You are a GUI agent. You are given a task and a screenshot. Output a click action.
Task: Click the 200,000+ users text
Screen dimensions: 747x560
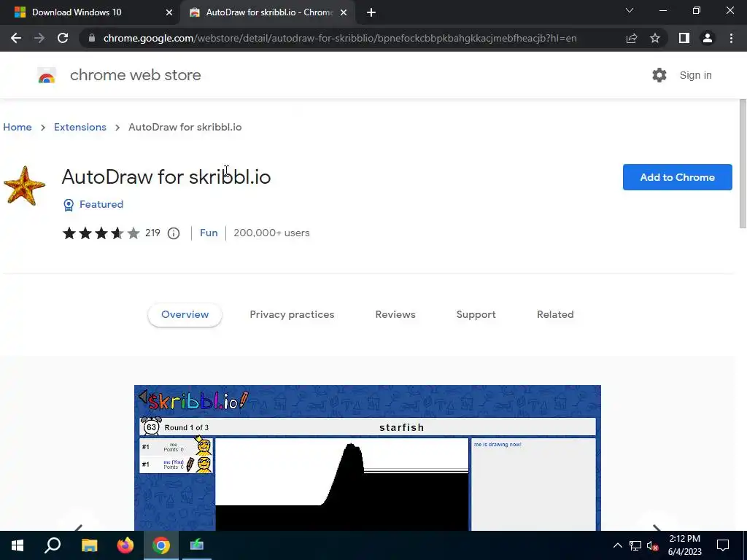click(x=271, y=233)
